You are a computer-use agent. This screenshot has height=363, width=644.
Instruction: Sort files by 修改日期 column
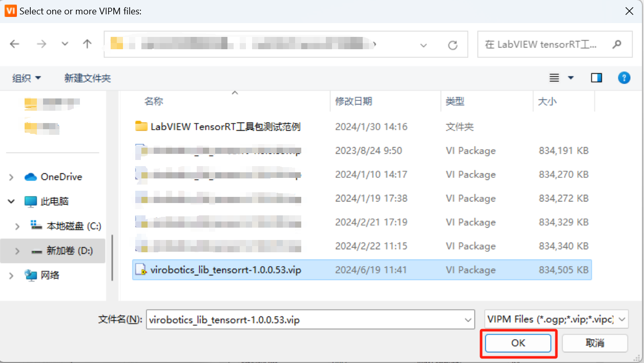[x=354, y=102]
